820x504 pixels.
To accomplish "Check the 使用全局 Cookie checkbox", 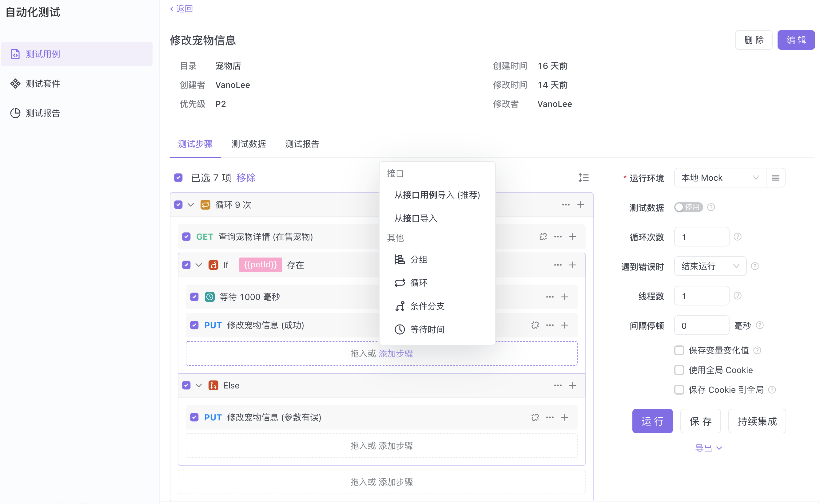I will [x=679, y=370].
